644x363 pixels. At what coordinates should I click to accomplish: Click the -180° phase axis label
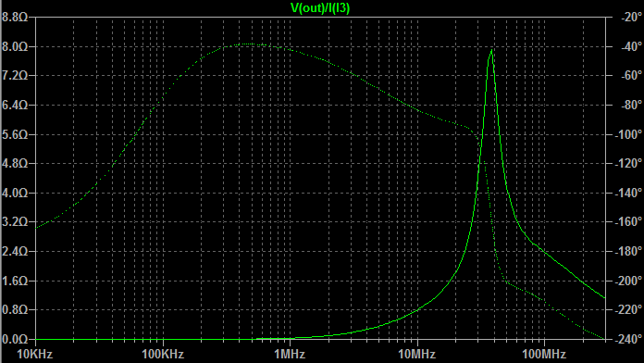(628, 251)
